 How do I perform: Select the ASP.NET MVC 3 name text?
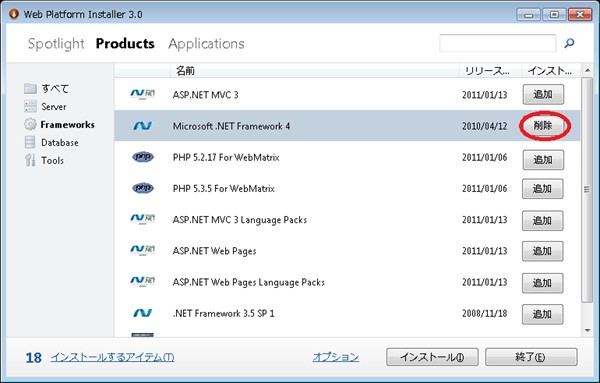[x=205, y=95]
